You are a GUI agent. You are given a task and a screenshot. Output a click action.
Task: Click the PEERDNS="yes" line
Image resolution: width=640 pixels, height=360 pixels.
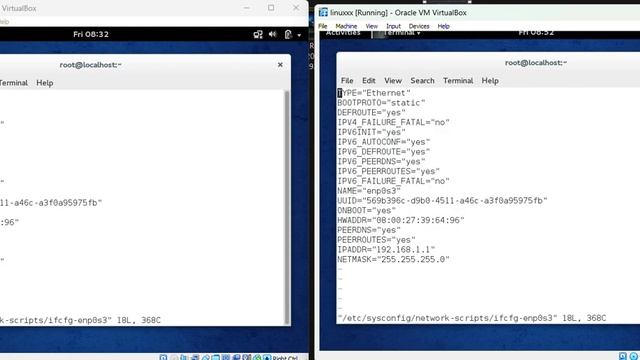tap(369, 230)
